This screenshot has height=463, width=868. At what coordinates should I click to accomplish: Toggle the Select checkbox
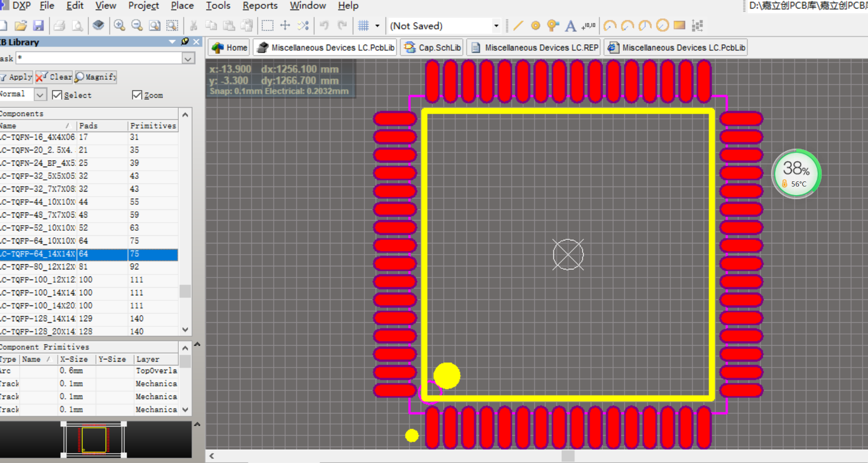click(x=57, y=95)
